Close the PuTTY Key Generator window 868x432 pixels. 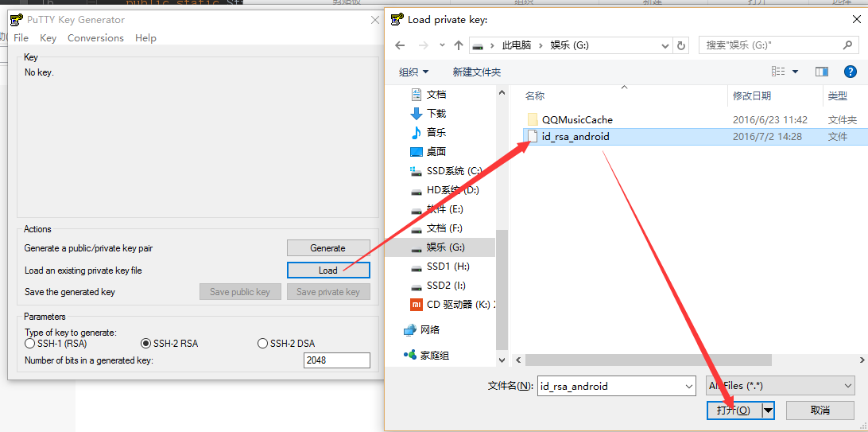pos(374,20)
